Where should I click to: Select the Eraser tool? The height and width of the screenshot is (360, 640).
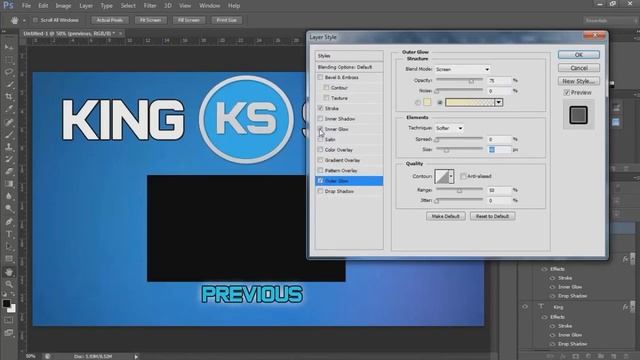[x=9, y=172]
